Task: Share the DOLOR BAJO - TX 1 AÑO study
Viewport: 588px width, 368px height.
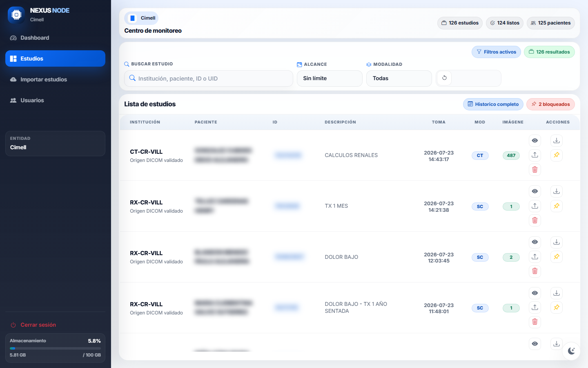Action: click(x=535, y=307)
